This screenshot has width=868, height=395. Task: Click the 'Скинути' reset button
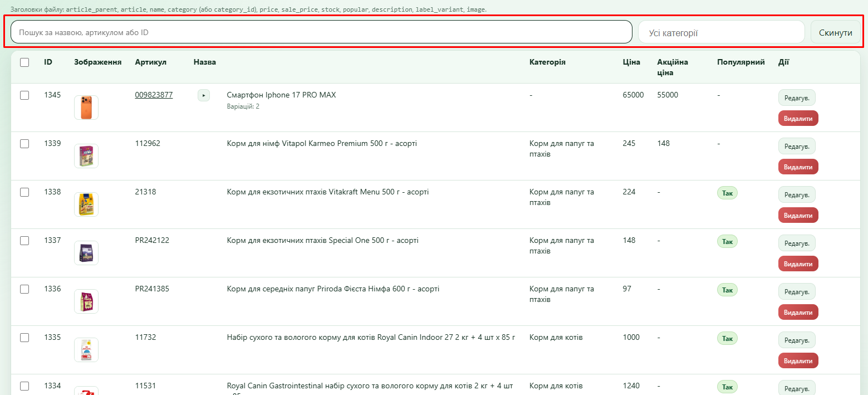click(x=835, y=32)
